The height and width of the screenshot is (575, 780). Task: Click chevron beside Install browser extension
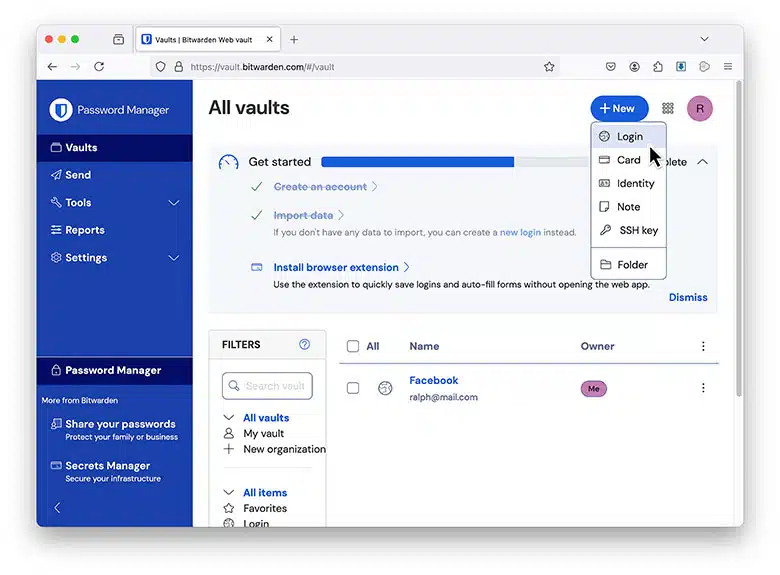406,267
